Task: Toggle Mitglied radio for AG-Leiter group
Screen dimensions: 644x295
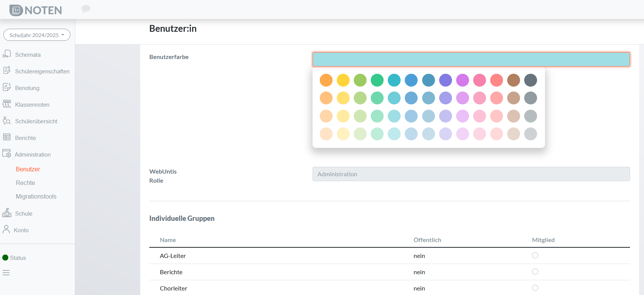Action: pos(535,255)
